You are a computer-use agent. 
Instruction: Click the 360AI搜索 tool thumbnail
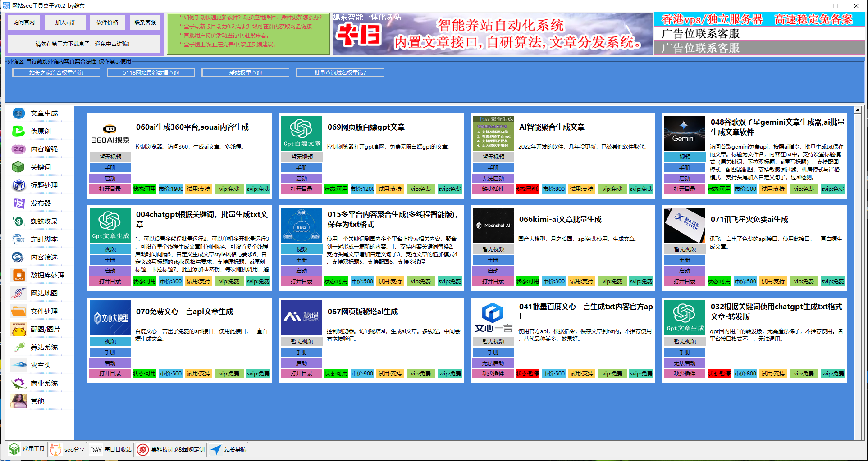click(x=110, y=133)
